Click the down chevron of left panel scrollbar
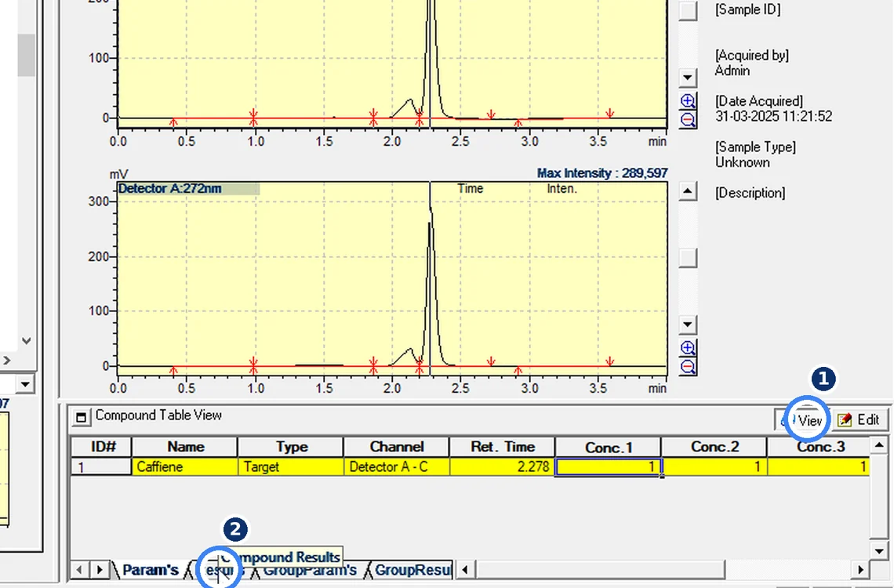The width and height of the screenshot is (894, 588). click(26, 341)
